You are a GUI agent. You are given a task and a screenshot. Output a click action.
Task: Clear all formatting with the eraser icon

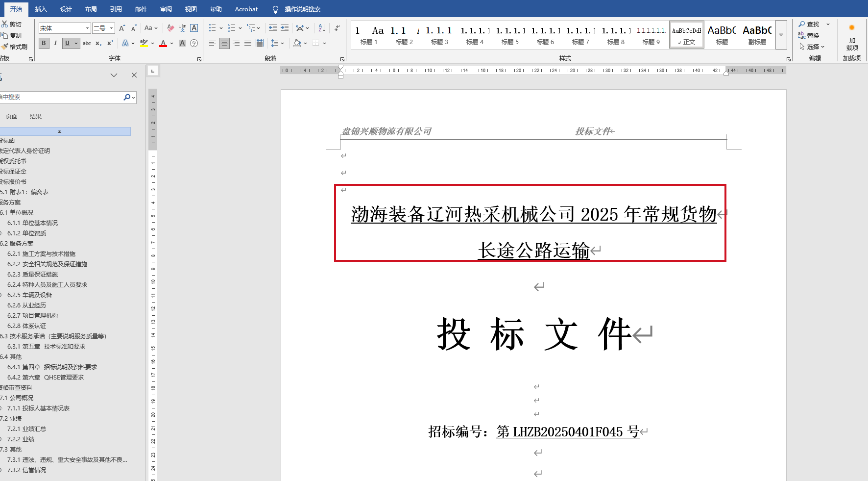(x=170, y=28)
